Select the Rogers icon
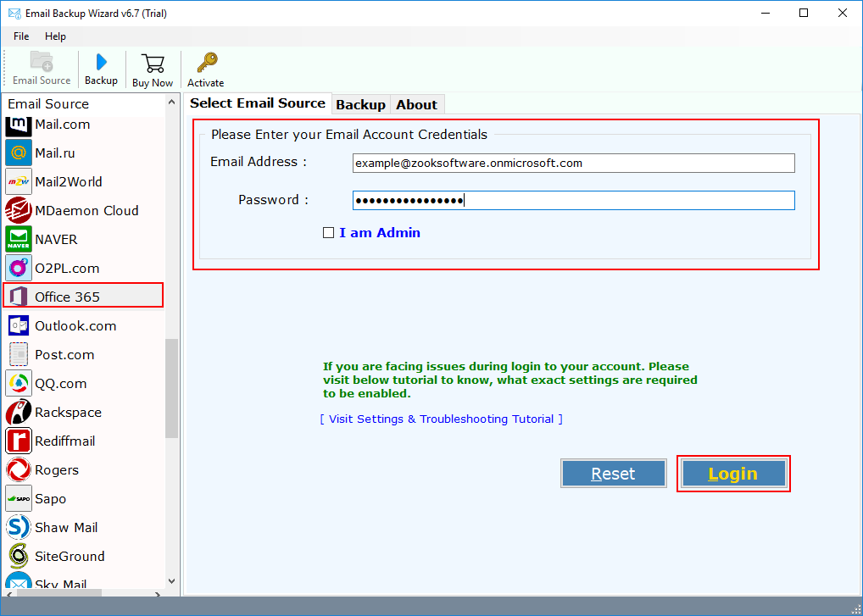 pyautogui.click(x=19, y=469)
